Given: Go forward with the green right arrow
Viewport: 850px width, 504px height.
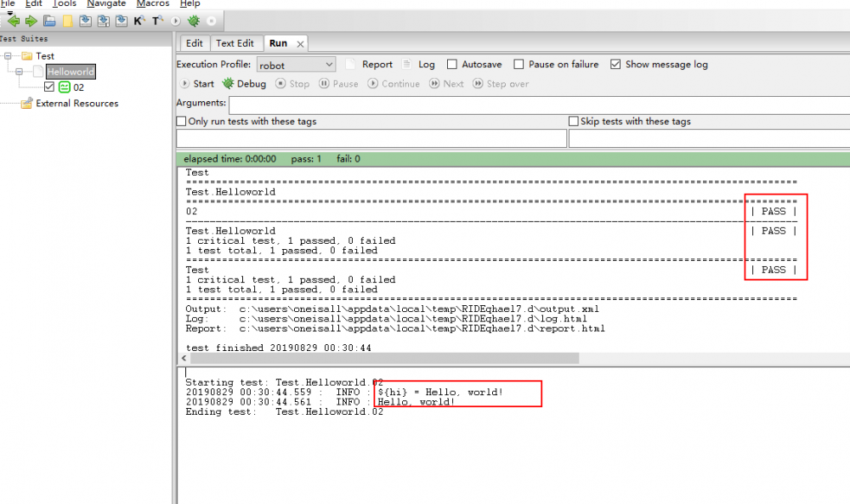Looking at the screenshot, I should click(31, 21).
